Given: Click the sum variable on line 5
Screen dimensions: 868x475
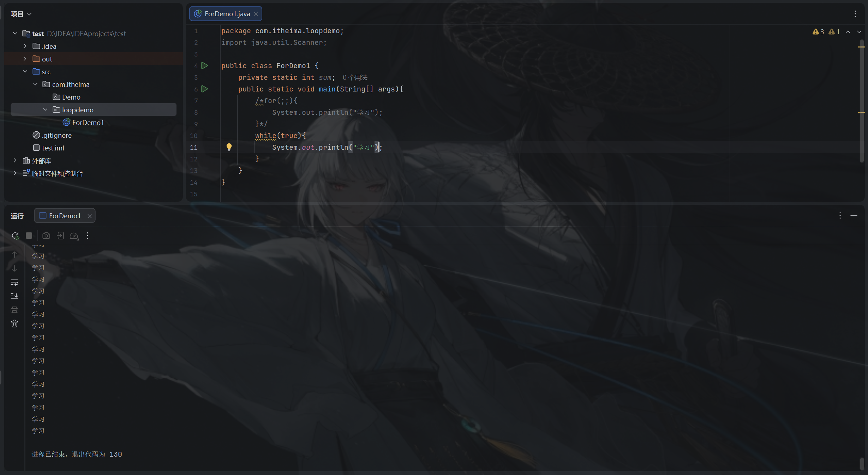Looking at the screenshot, I should [325, 77].
